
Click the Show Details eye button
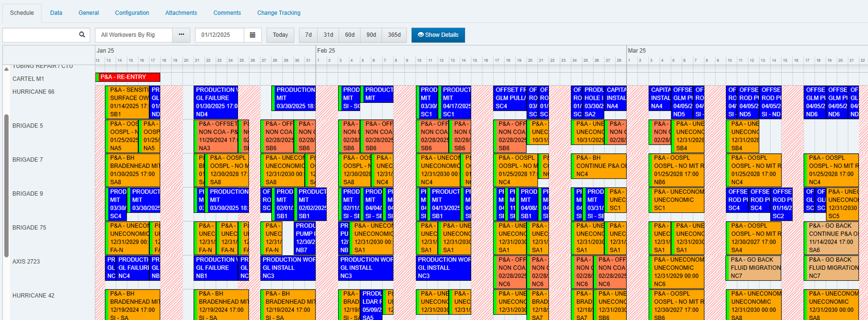[438, 35]
